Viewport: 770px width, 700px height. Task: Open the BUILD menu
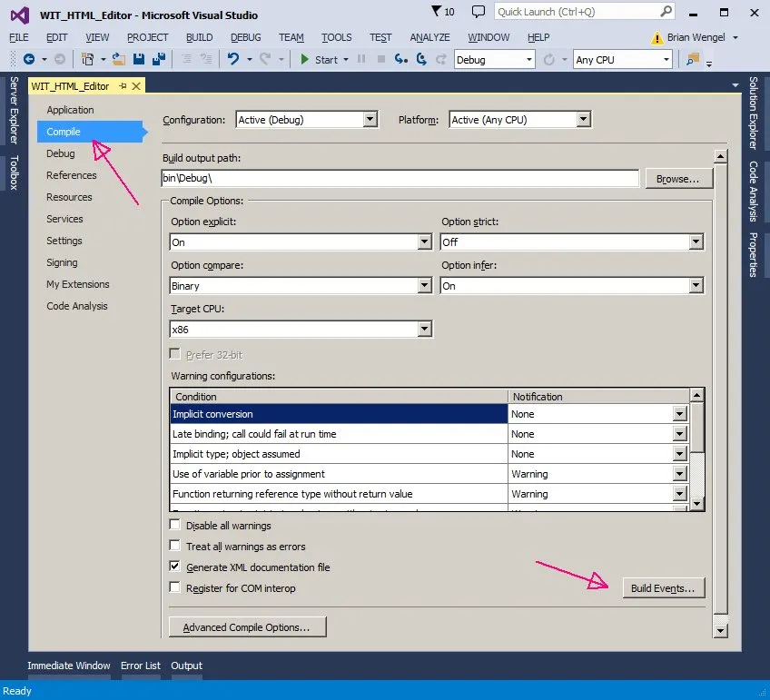click(199, 37)
